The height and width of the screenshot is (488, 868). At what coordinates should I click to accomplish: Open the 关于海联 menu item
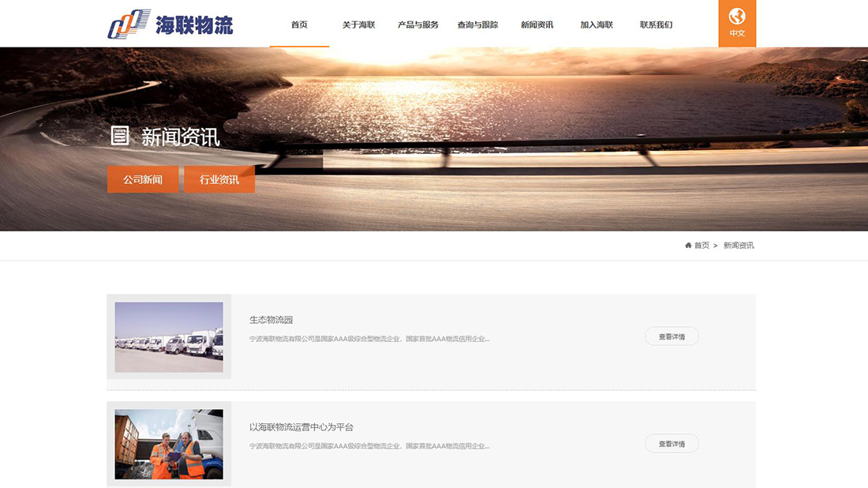pyautogui.click(x=358, y=24)
